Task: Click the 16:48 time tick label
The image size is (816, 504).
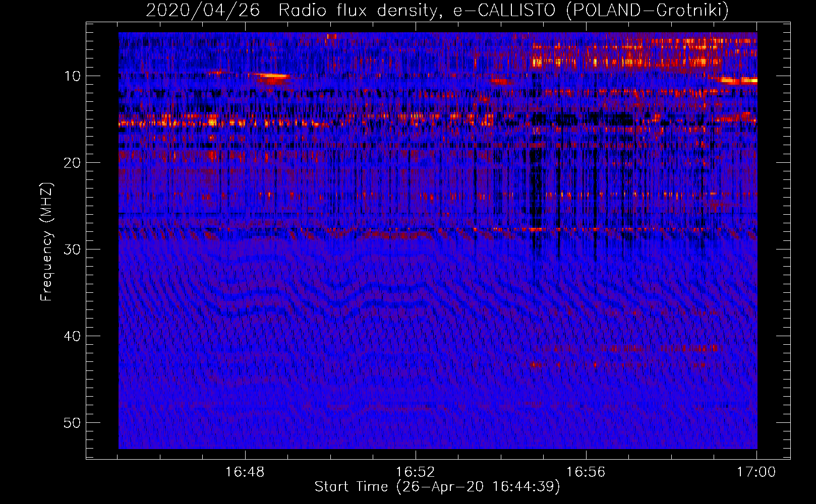Action: pos(245,472)
